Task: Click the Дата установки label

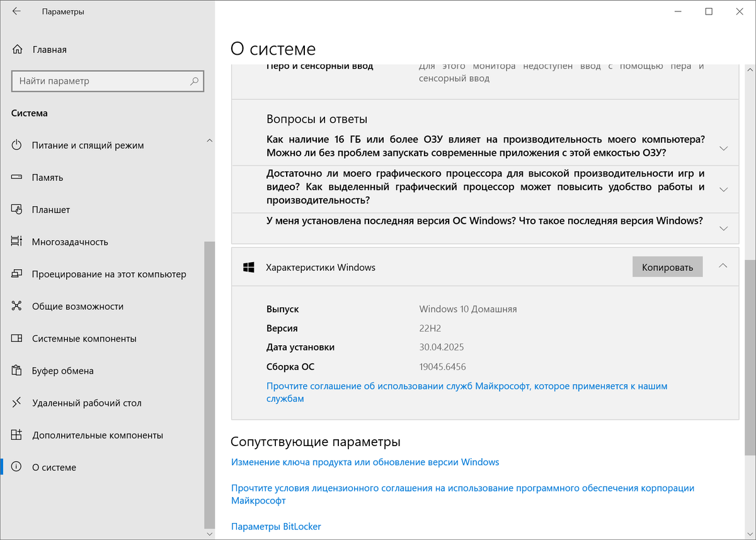Action: (x=301, y=347)
